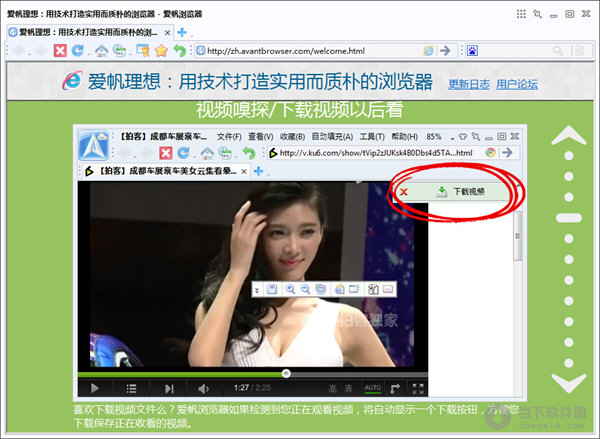Screen dimensions: 600x439
Task: Click the video progress bar knob
Action: [286, 374]
